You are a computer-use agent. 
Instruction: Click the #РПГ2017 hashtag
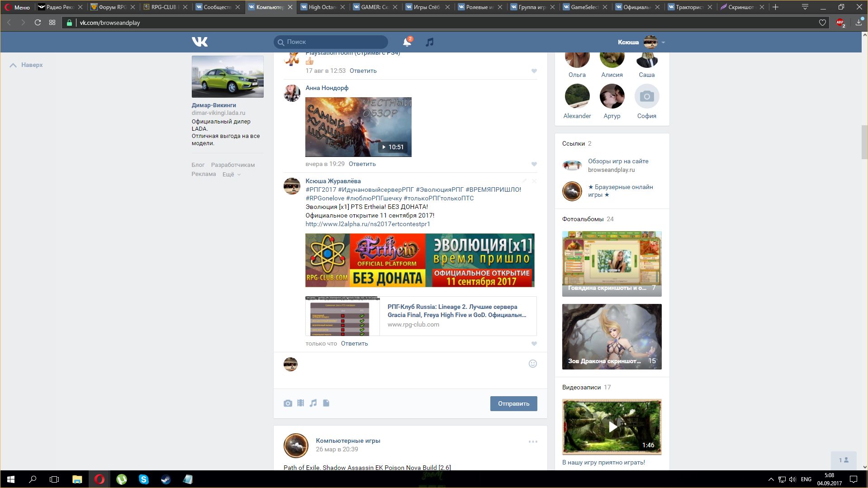(321, 190)
